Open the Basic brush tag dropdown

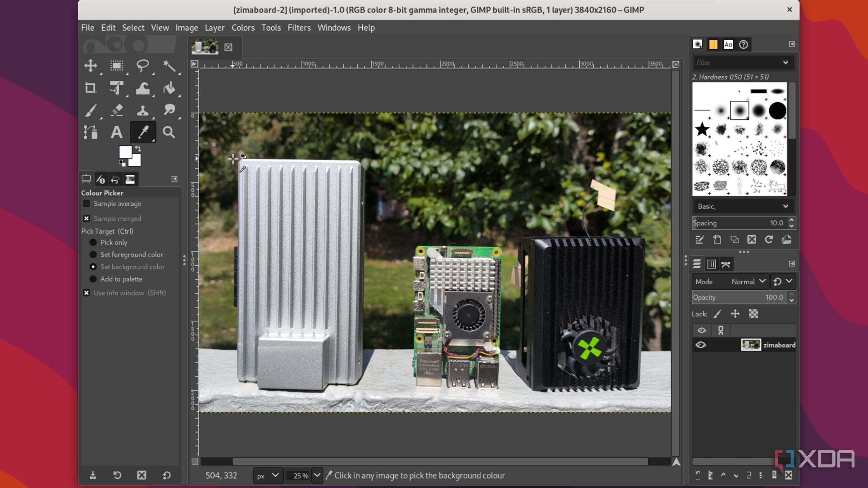point(743,206)
